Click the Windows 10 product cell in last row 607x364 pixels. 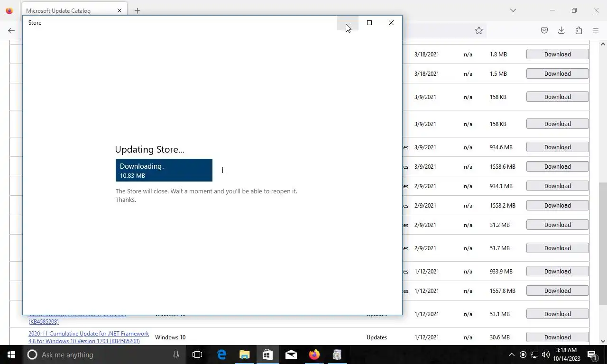point(170,337)
